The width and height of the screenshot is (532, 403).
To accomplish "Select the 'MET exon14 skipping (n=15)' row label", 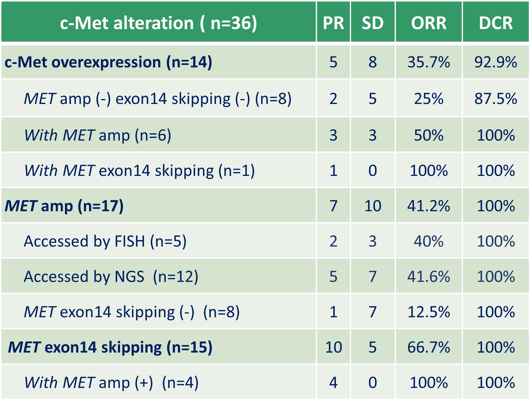I will (x=110, y=347).
